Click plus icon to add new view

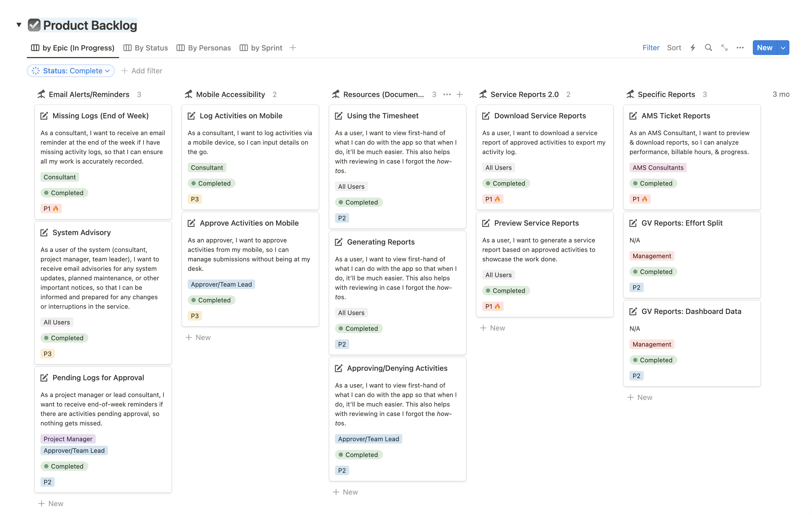(293, 48)
